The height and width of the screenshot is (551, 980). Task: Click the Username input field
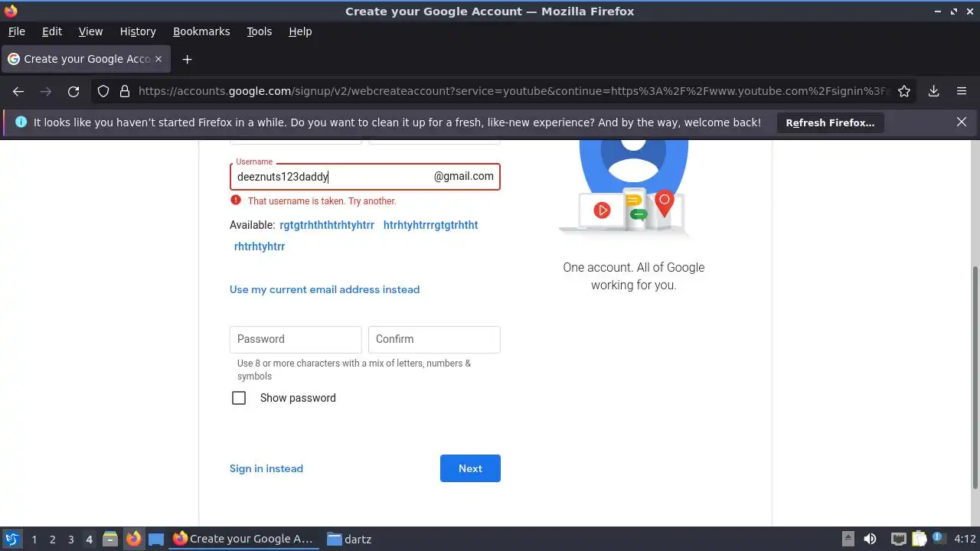[364, 177]
